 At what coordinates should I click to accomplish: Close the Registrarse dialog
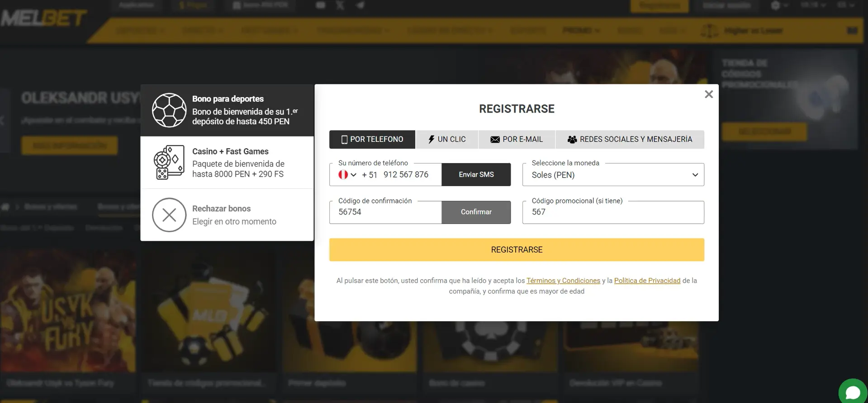[x=709, y=94]
